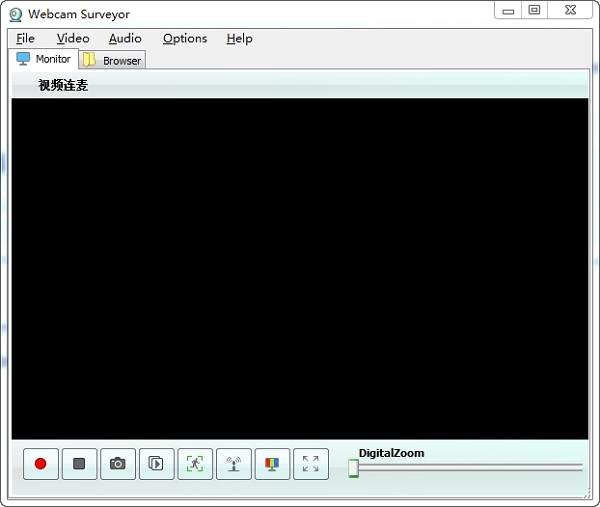Click the DigitalZoom label
This screenshot has height=507, width=600.
(x=391, y=453)
